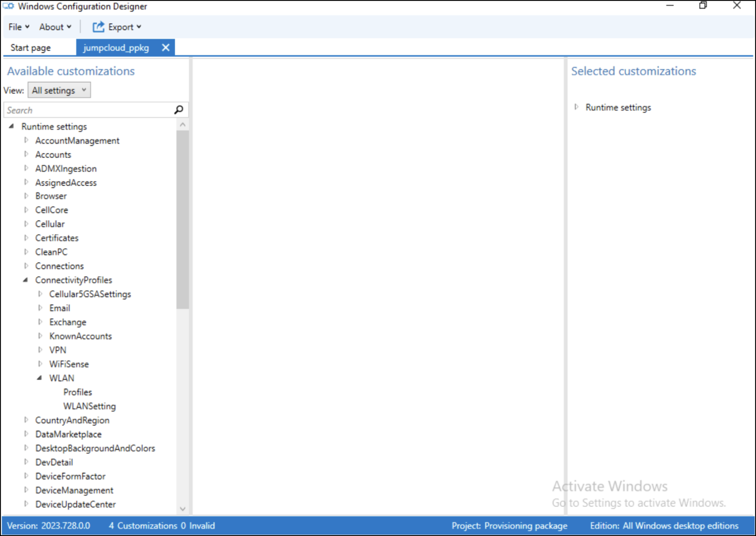Close the jumpcloud_ppkg tab with the X
This screenshot has height=536, width=756.
[165, 47]
